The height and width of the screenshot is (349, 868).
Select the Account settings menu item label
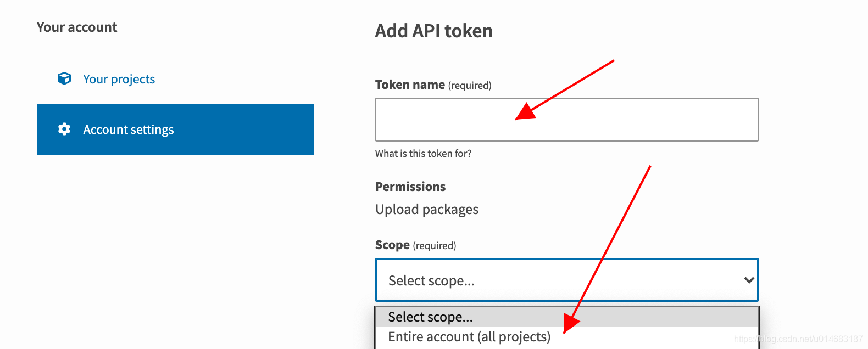(128, 130)
